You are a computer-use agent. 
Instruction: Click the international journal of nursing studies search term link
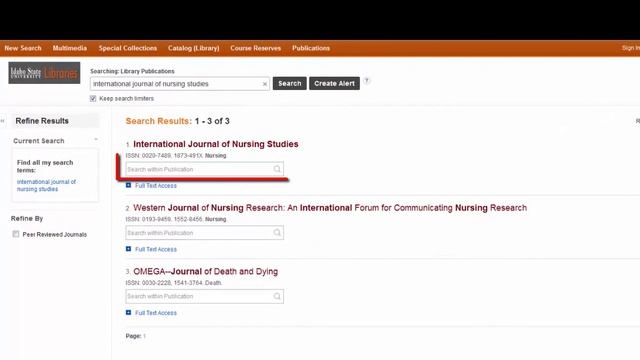47,185
